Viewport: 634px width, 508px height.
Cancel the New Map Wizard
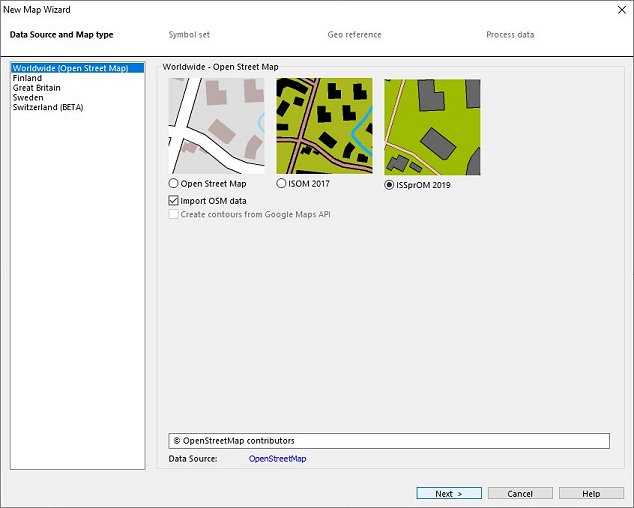coord(520,493)
